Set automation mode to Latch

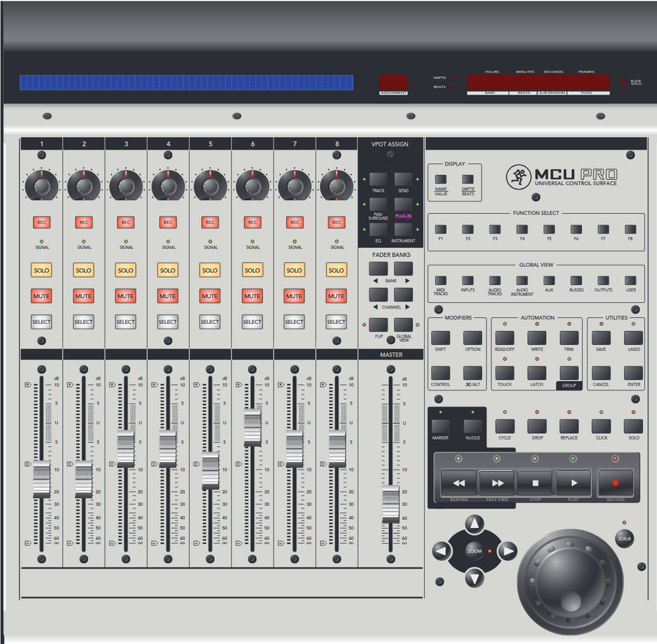pyautogui.click(x=537, y=373)
